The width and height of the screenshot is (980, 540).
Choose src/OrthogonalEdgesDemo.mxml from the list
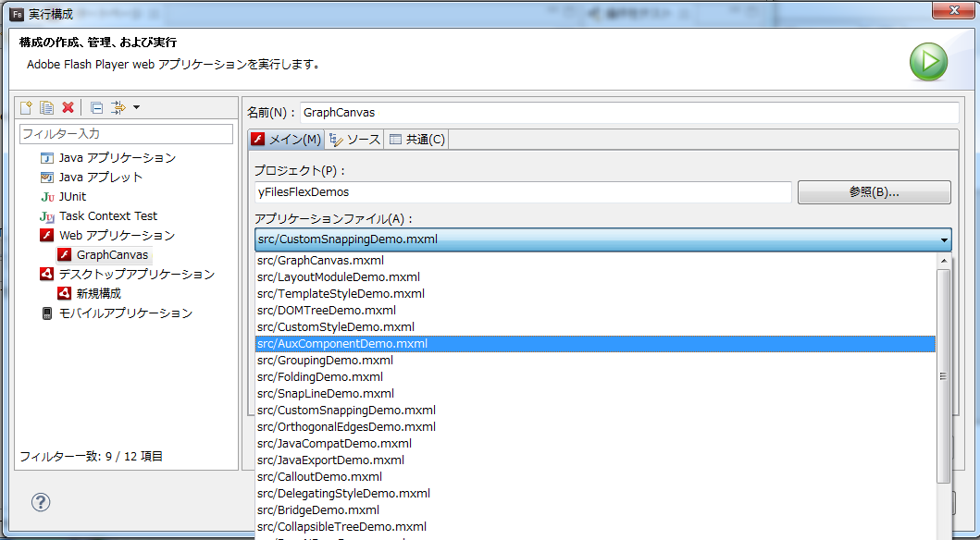pyautogui.click(x=595, y=427)
